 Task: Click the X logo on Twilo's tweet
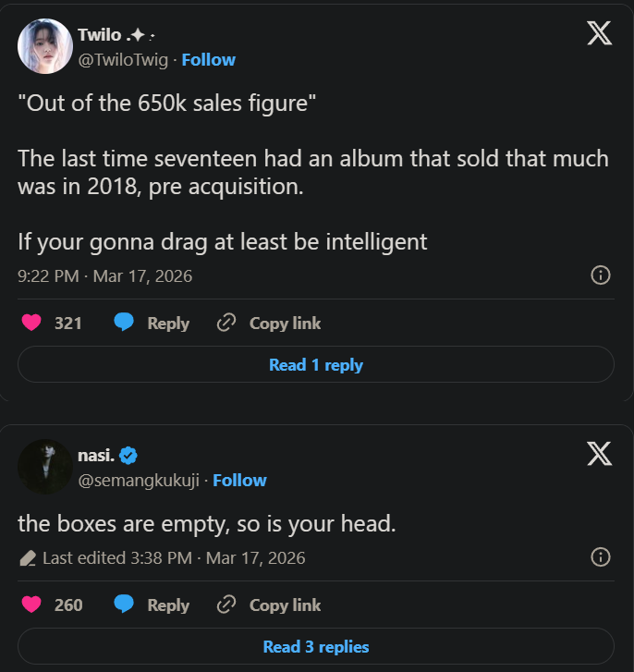pos(599,33)
